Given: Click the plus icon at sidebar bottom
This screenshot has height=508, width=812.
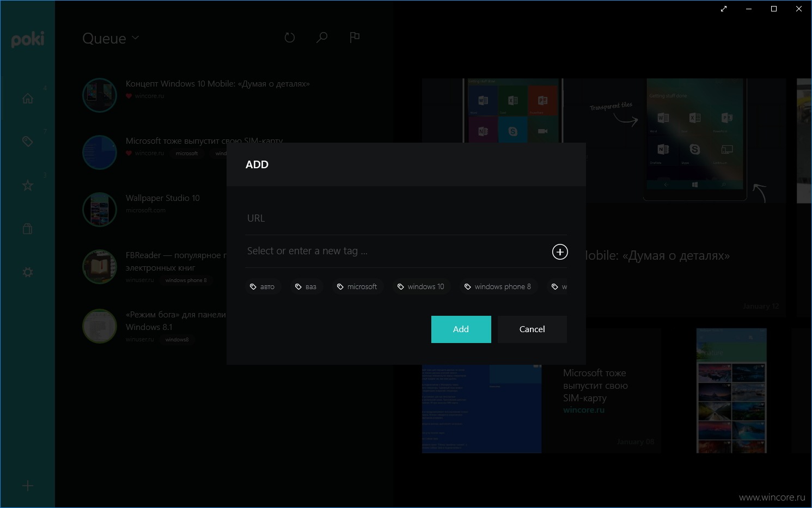Looking at the screenshot, I should 28,486.
